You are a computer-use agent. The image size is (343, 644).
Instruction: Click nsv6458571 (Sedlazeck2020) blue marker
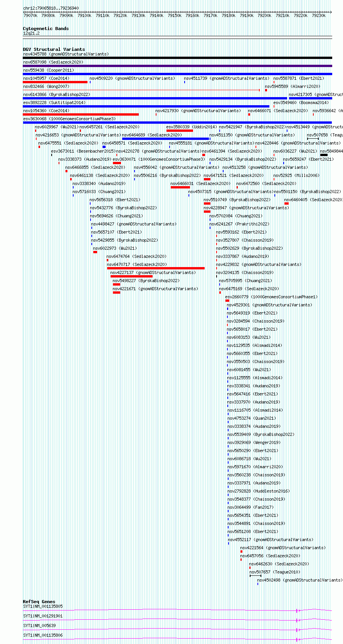(104, 147)
